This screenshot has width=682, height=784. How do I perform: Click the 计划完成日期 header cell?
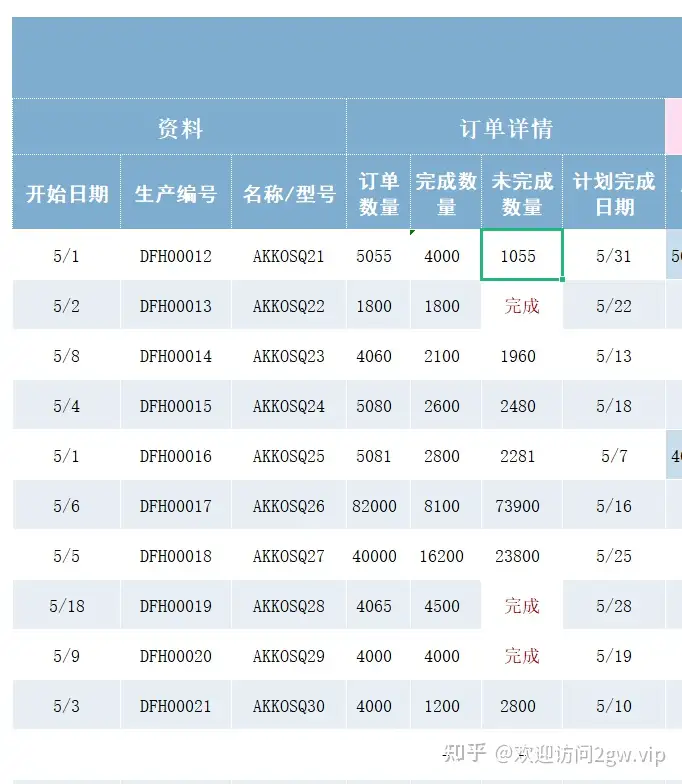point(614,192)
